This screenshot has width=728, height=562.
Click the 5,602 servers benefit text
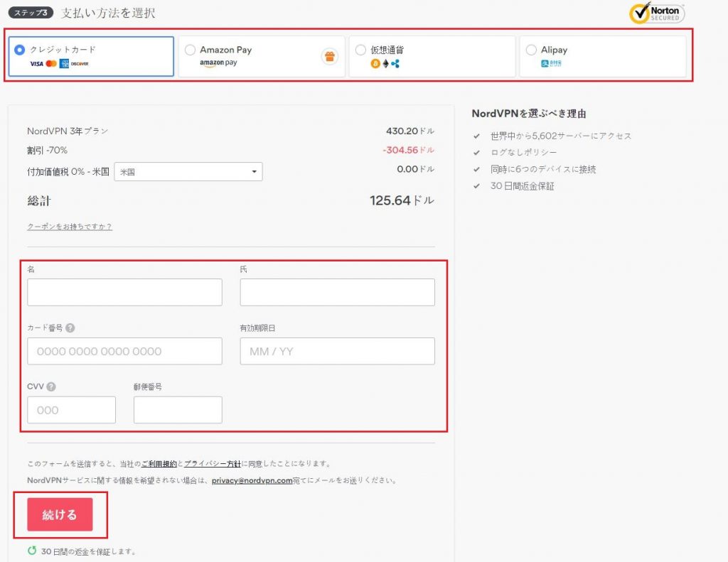tap(561, 136)
